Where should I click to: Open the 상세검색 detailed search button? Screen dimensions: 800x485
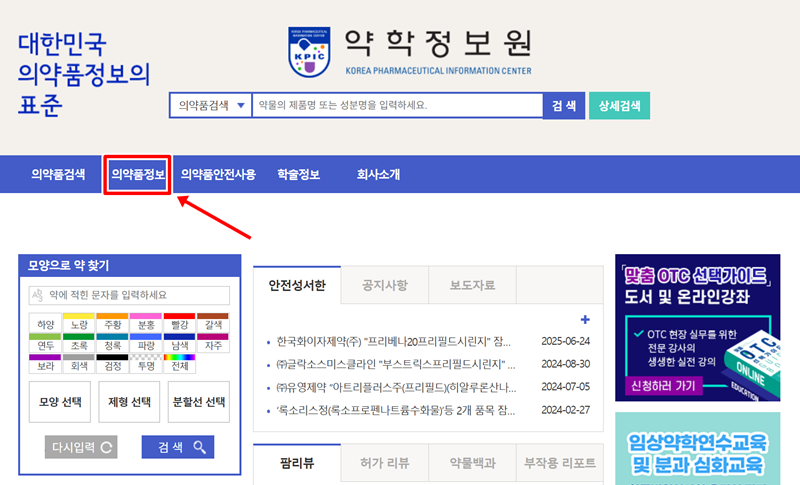(x=619, y=106)
